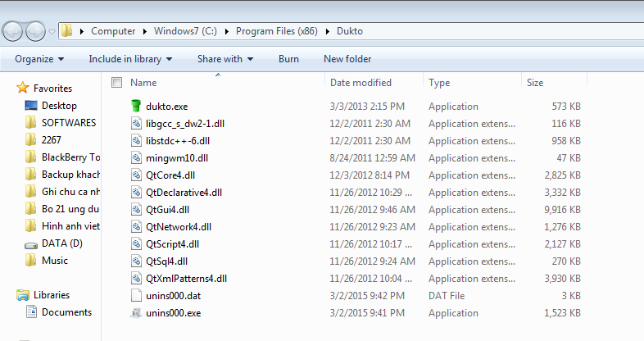Create a New folder from the toolbar

coord(347,59)
